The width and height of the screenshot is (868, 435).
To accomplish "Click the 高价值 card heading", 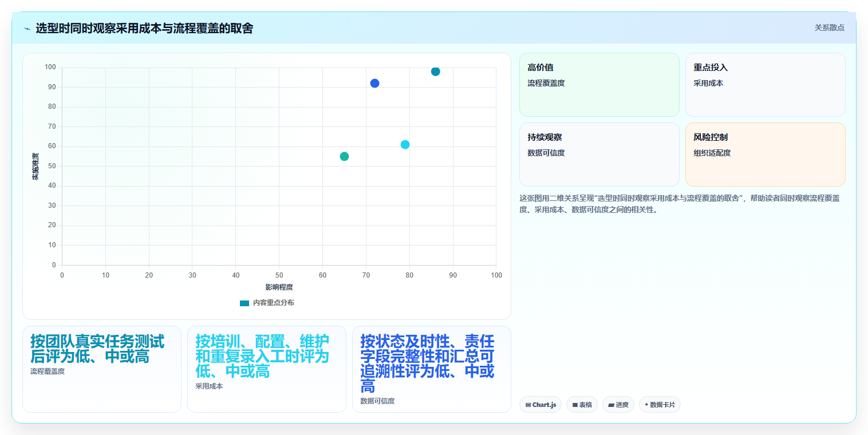I will (540, 68).
